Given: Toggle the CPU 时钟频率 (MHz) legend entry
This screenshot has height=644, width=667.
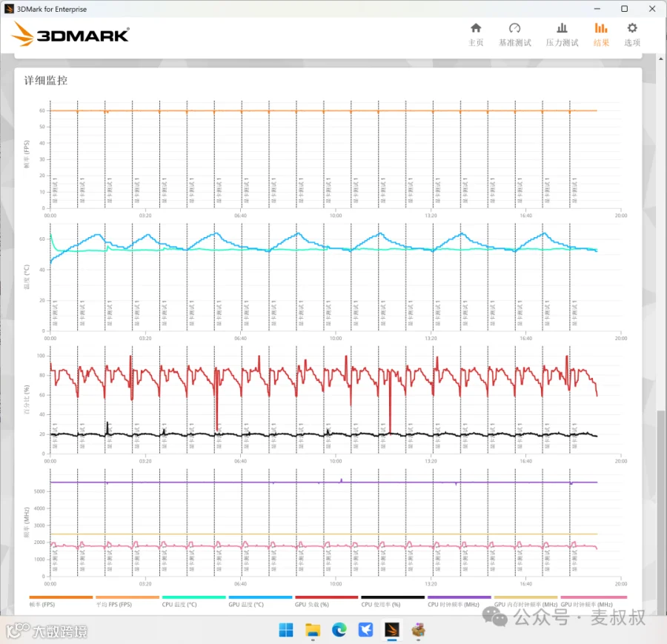Looking at the screenshot, I should tap(459, 602).
